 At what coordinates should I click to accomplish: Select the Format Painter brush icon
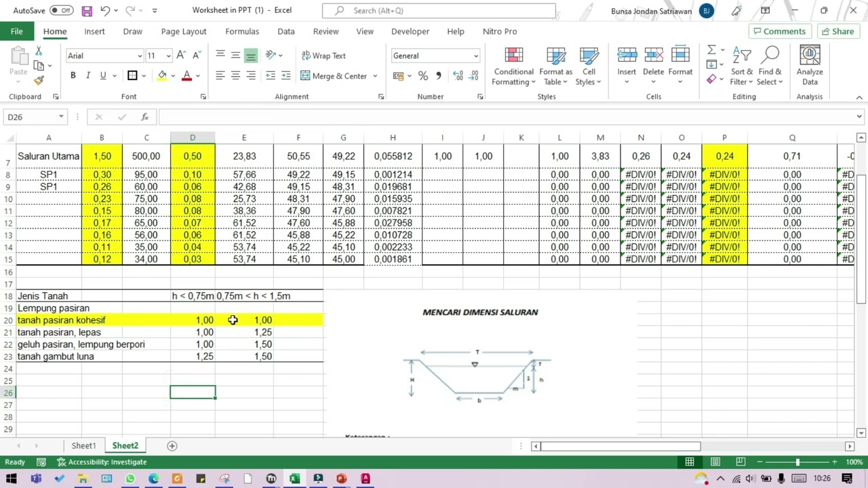point(39,80)
